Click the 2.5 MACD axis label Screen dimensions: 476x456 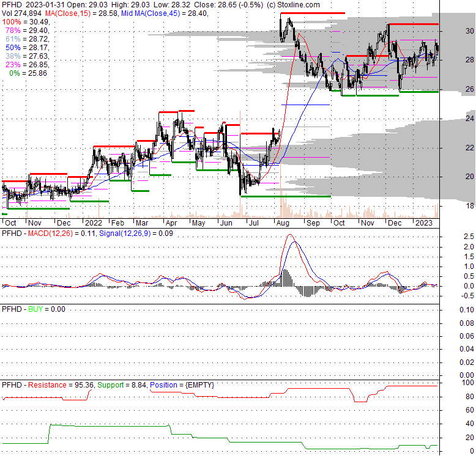[x=469, y=237]
